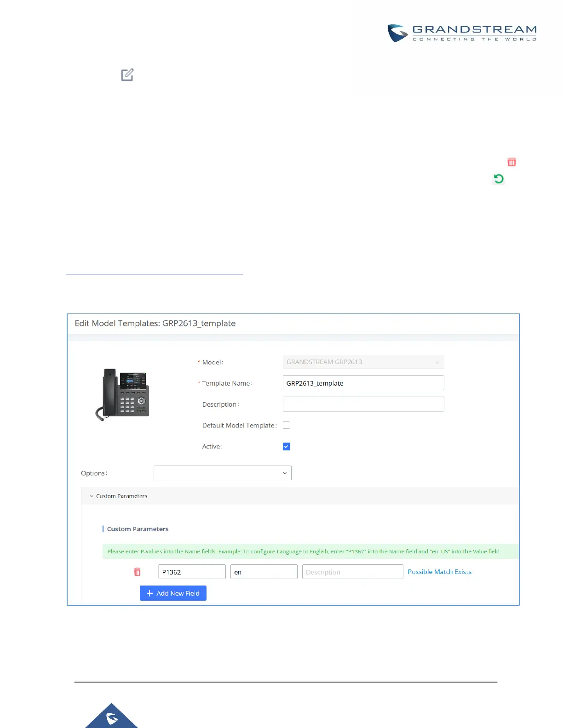The image size is (563, 728).
Task: Open the disabled Model dropdown
Action: [x=363, y=362]
